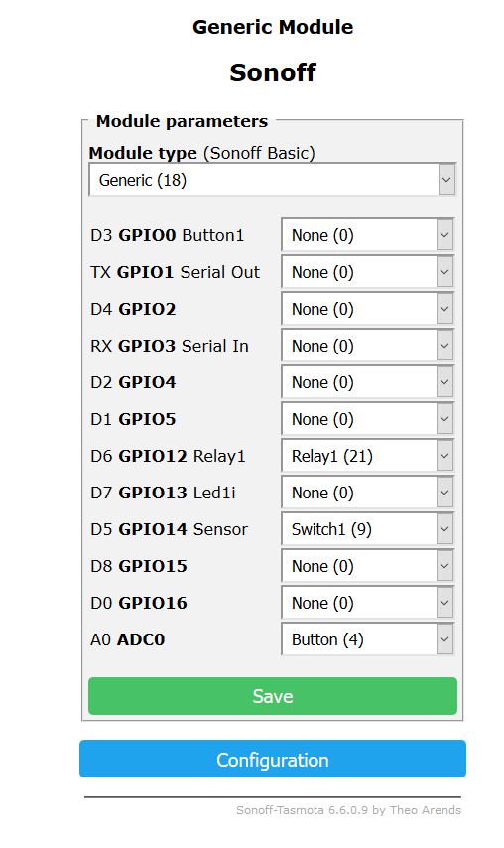This screenshot has width=504, height=848.
Task: Open the GPIO3 Serial In dropdown
Action: tap(367, 346)
